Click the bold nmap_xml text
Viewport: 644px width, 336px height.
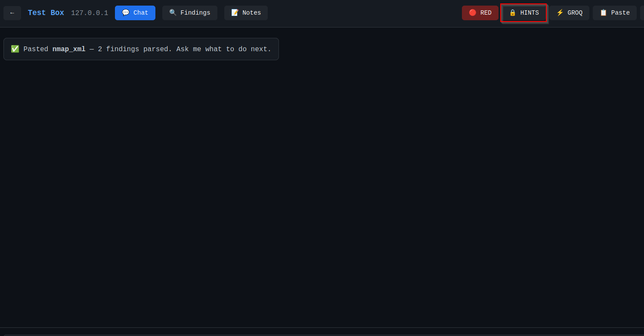69,49
